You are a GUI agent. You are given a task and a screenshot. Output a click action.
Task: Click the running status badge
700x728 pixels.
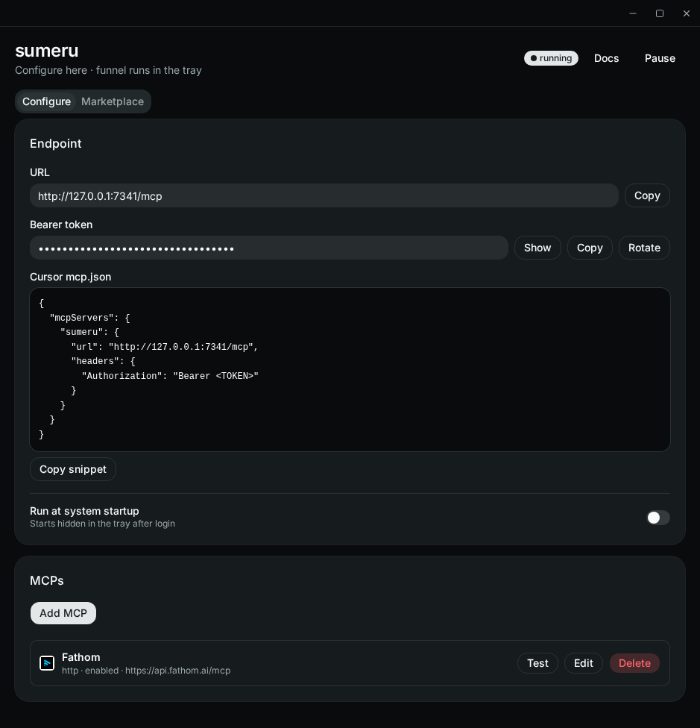pyautogui.click(x=551, y=58)
